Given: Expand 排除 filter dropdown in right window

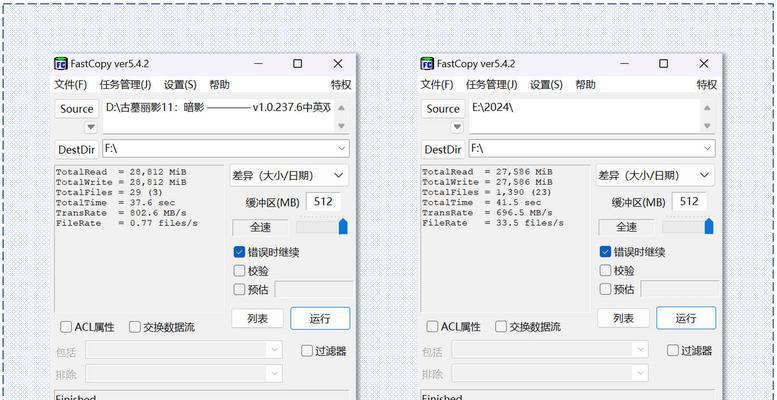Looking at the screenshot, I should point(641,373).
